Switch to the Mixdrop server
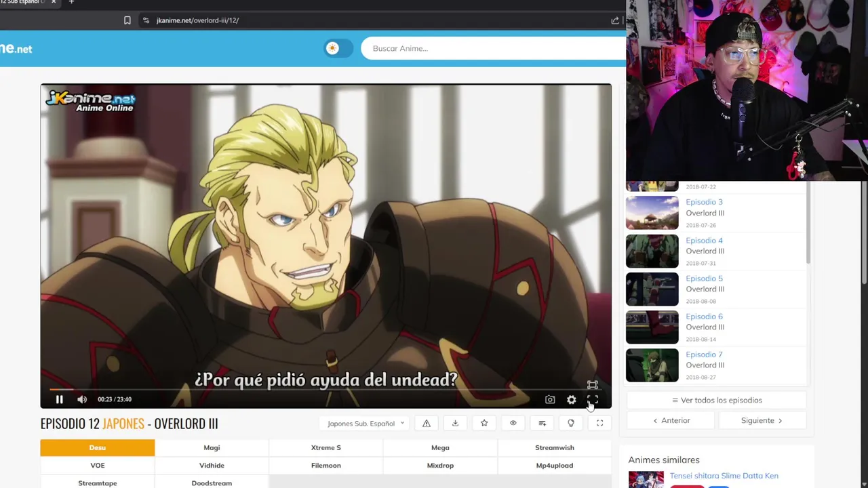 click(440, 465)
